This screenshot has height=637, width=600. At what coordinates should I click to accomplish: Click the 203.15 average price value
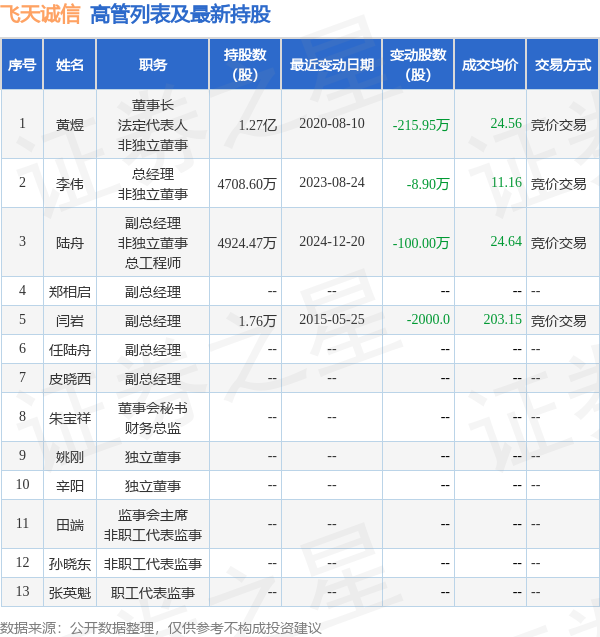502,320
